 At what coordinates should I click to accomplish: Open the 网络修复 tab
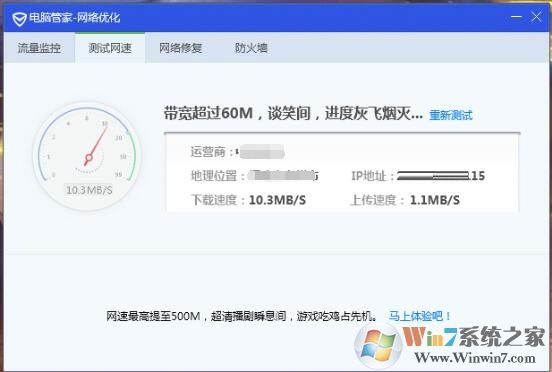(181, 48)
